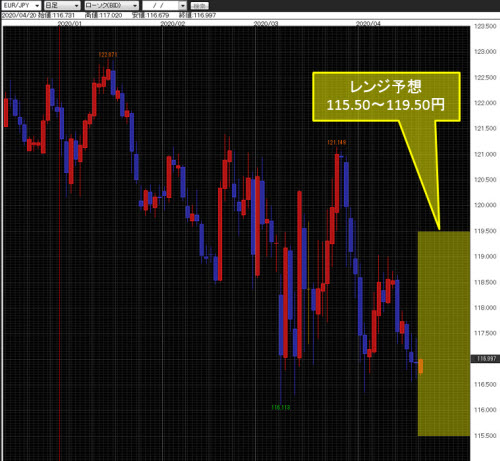Expand the 日足 timeframe dropdown

point(62,6)
